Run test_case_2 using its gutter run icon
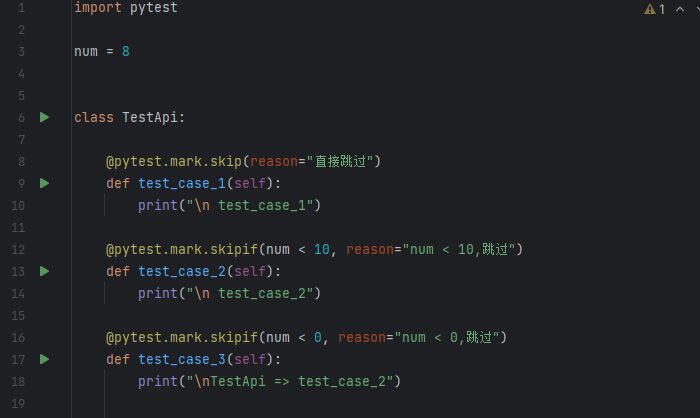Viewport: 700px width, 418px height. pyautogui.click(x=44, y=272)
